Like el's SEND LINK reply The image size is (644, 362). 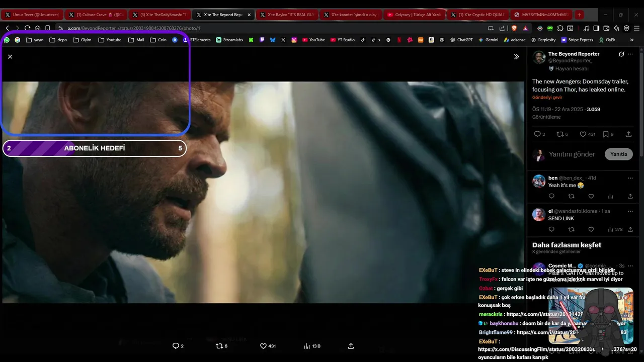tap(591, 229)
